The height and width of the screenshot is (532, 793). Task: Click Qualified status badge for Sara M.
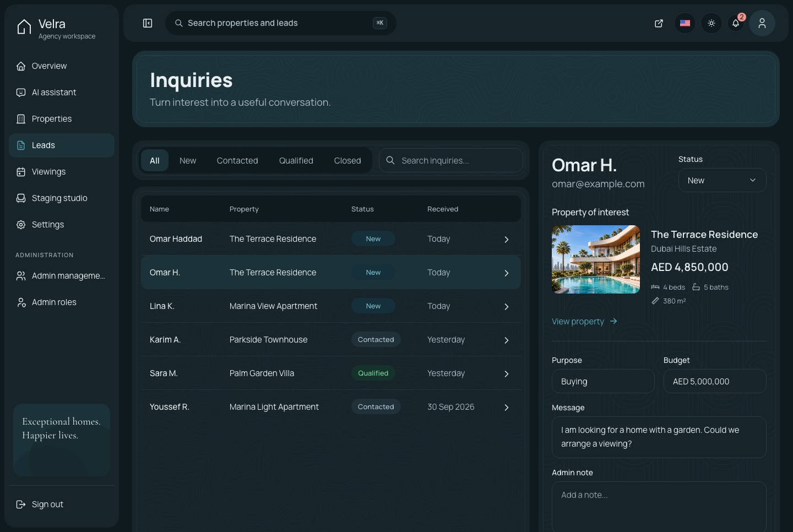pos(373,373)
